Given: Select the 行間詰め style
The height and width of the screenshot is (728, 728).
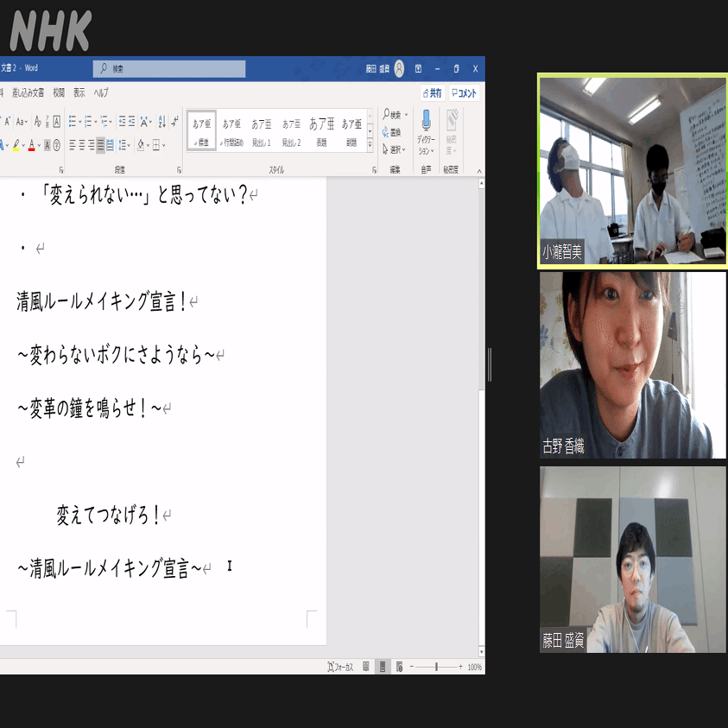Looking at the screenshot, I should click(231, 130).
